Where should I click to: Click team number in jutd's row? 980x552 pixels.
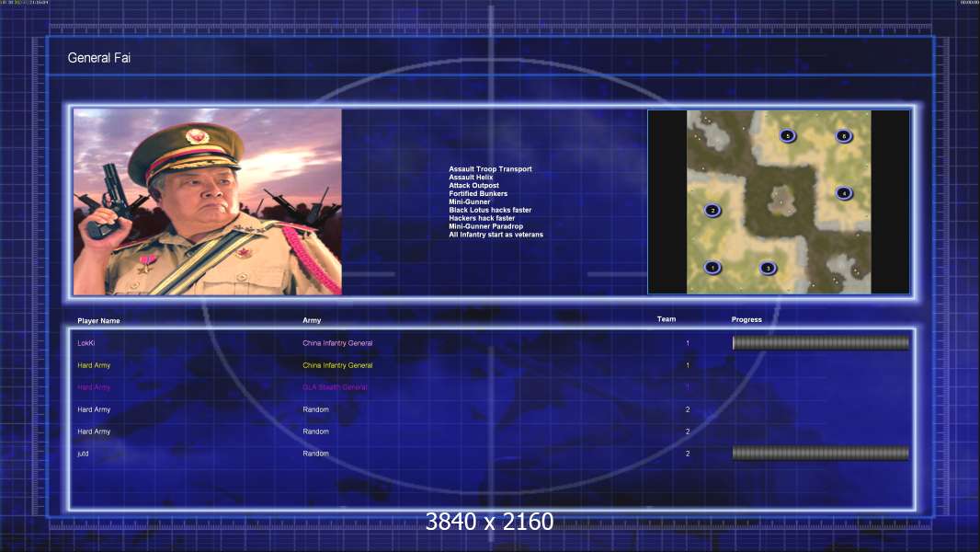point(688,454)
